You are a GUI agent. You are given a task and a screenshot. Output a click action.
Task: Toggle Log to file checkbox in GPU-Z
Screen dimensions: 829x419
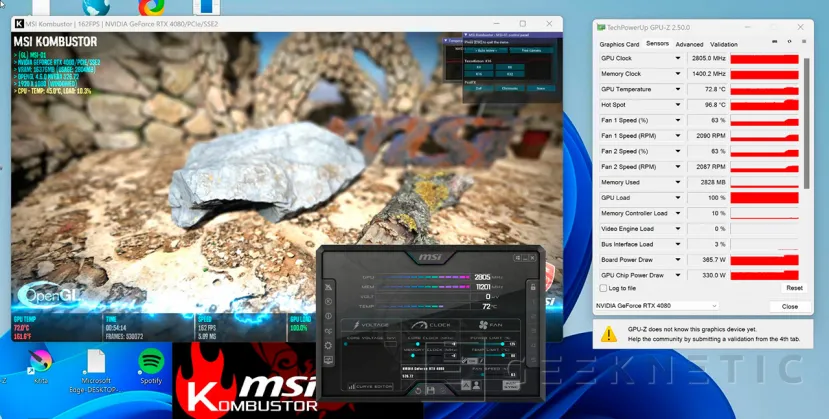(603, 288)
